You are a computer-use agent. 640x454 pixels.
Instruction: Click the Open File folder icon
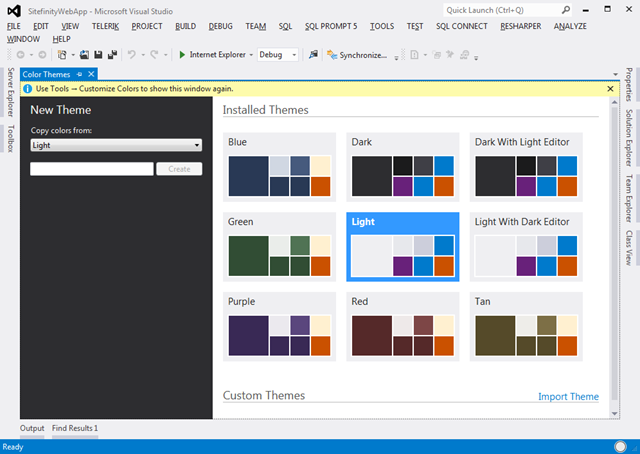(84, 55)
